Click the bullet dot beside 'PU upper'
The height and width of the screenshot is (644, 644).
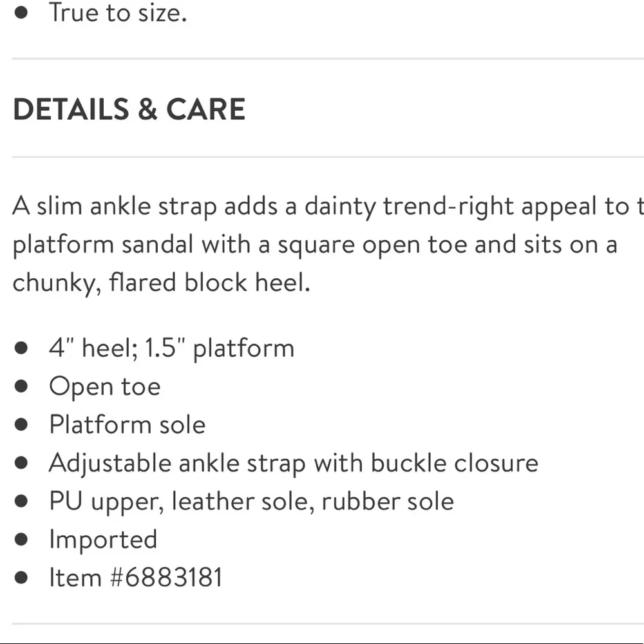click(x=21, y=500)
